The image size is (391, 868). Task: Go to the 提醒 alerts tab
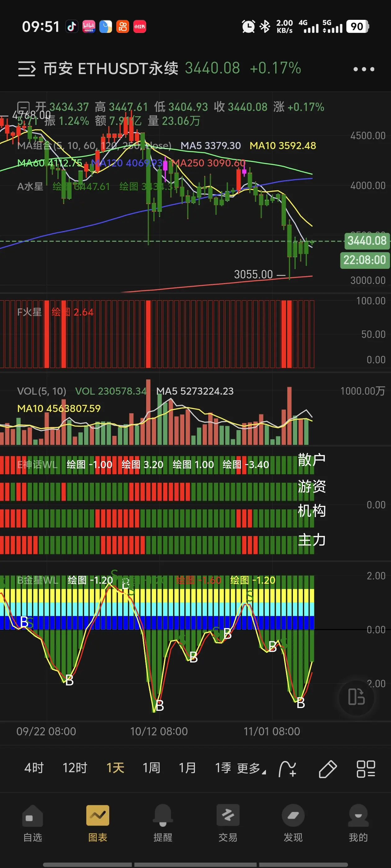(x=163, y=823)
